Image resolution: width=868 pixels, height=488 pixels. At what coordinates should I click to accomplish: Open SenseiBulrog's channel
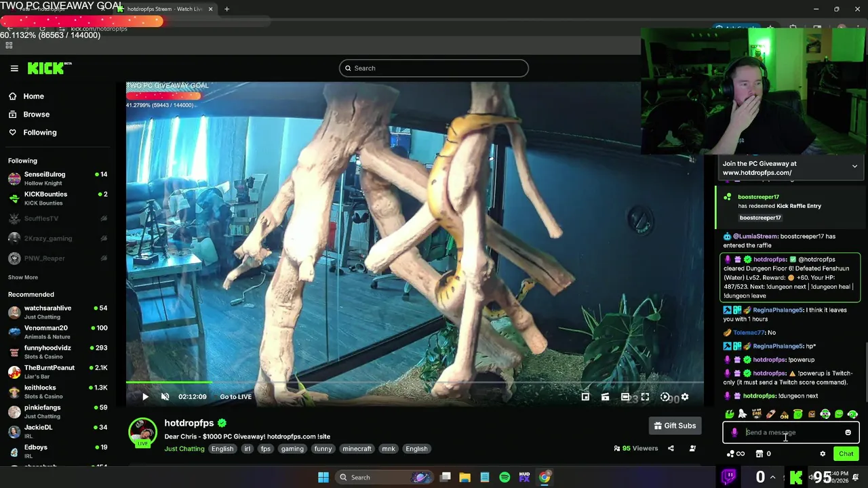click(58, 178)
